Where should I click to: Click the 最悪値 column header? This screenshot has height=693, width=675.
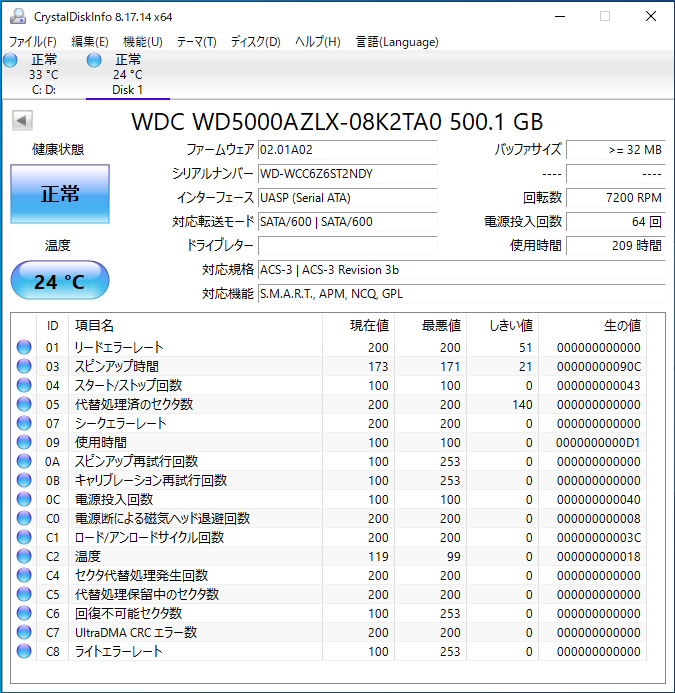[431, 326]
